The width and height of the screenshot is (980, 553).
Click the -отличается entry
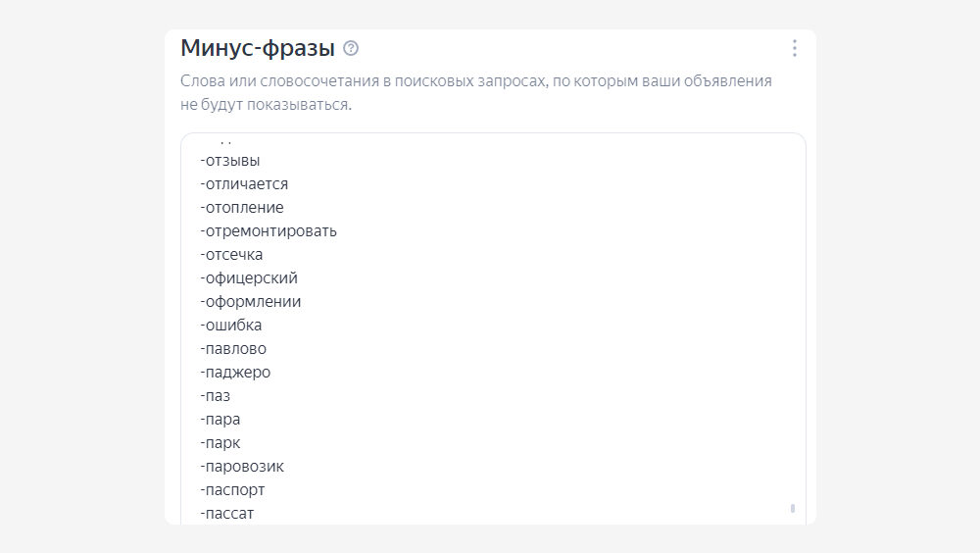(x=244, y=184)
